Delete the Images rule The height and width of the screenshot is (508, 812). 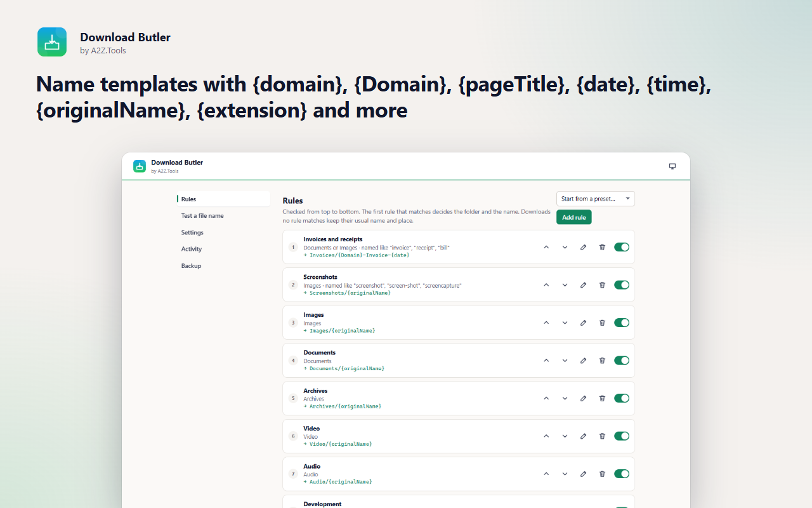click(x=602, y=323)
